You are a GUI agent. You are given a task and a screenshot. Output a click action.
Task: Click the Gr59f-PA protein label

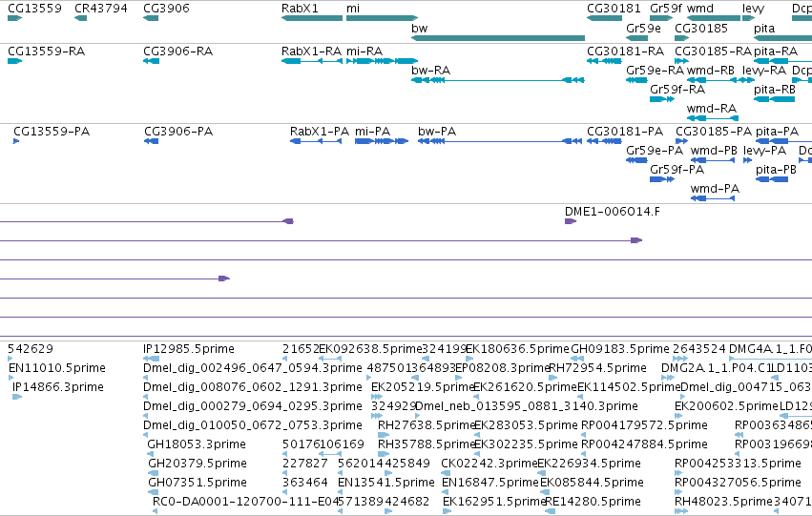(x=677, y=170)
